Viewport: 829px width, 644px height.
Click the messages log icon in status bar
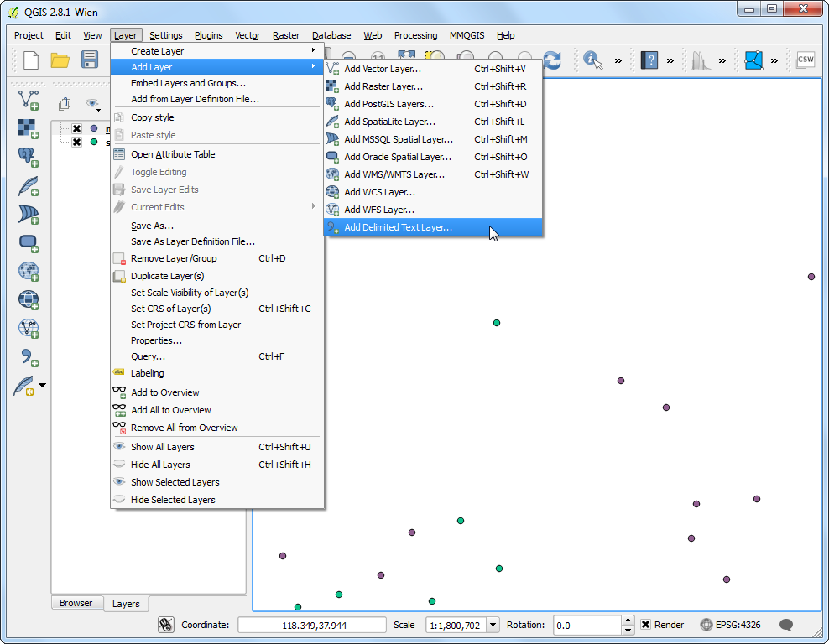tap(786, 625)
